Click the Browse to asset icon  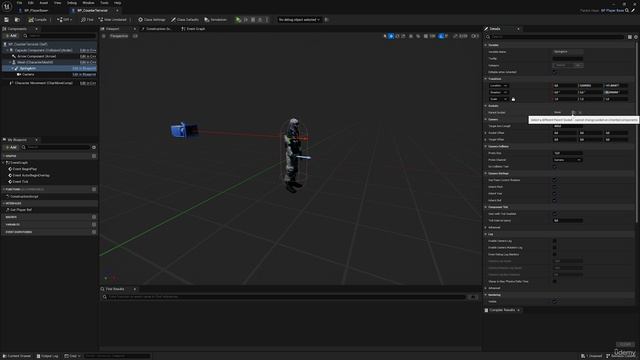point(17,20)
